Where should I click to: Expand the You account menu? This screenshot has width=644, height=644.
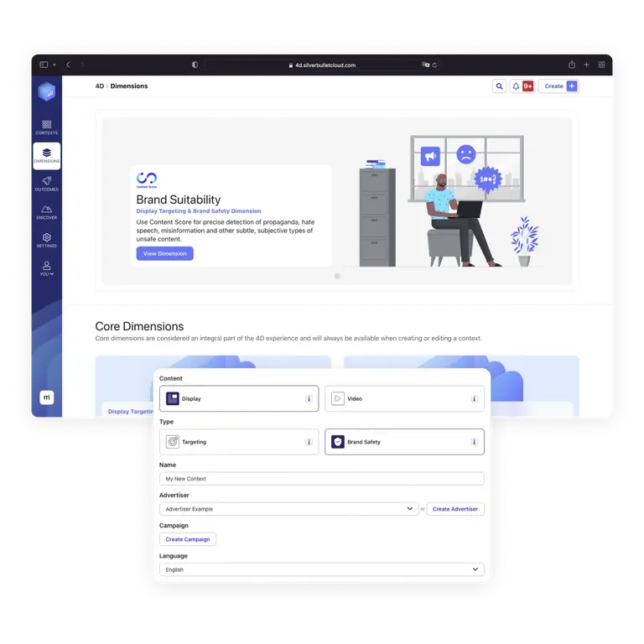point(46,268)
